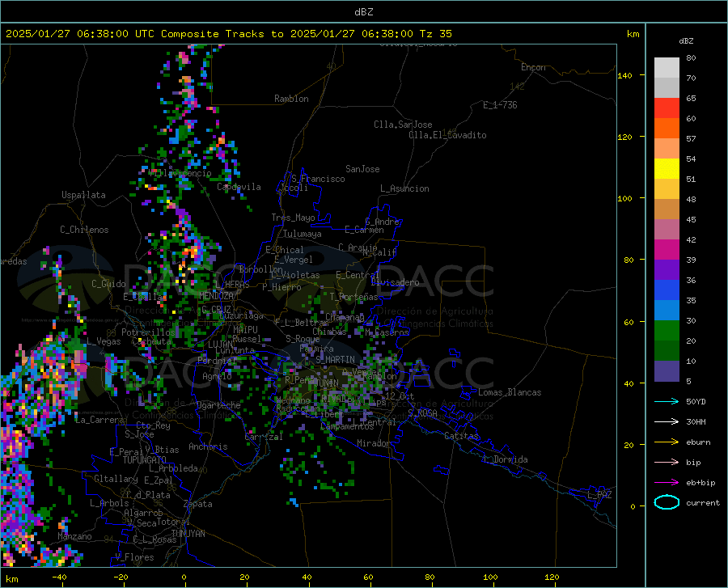This screenshot has width=728, height=588.
Task: Click the 'Carrizal' place label
Action: (263, 437)
